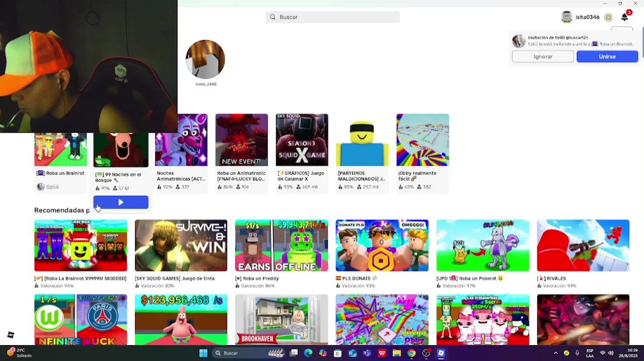The width and height of the screenshot is (644, 361).
Task: Open isita0346 profile avatar
Action: (567, 17)
